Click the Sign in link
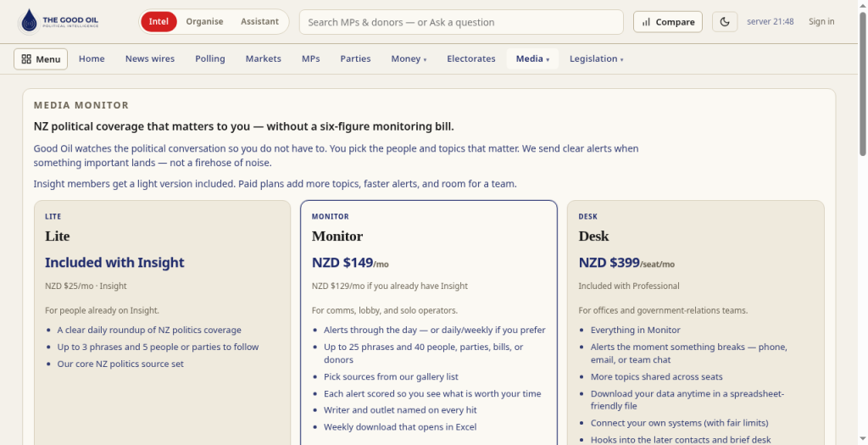Image resolution: width=868 pixels, height=445 pixels. [821, 21]
